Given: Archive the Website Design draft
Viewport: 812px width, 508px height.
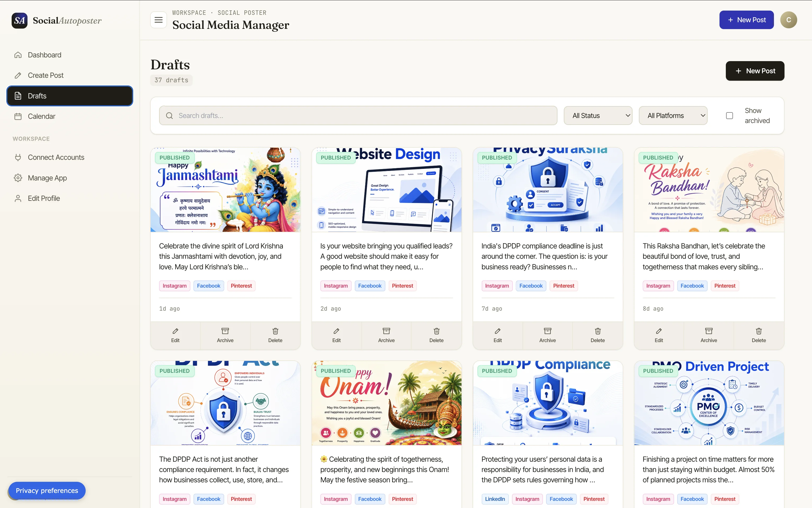Looking at the screenshot, I should 386,335.
